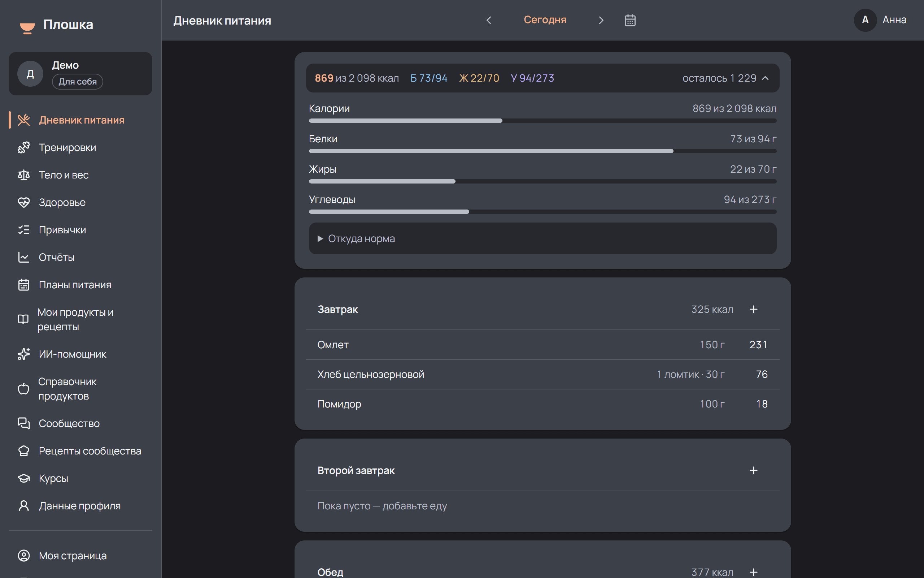Open Привычки via its checklist icon
This screenshot has height=578, width=924.
coord(24,230)
